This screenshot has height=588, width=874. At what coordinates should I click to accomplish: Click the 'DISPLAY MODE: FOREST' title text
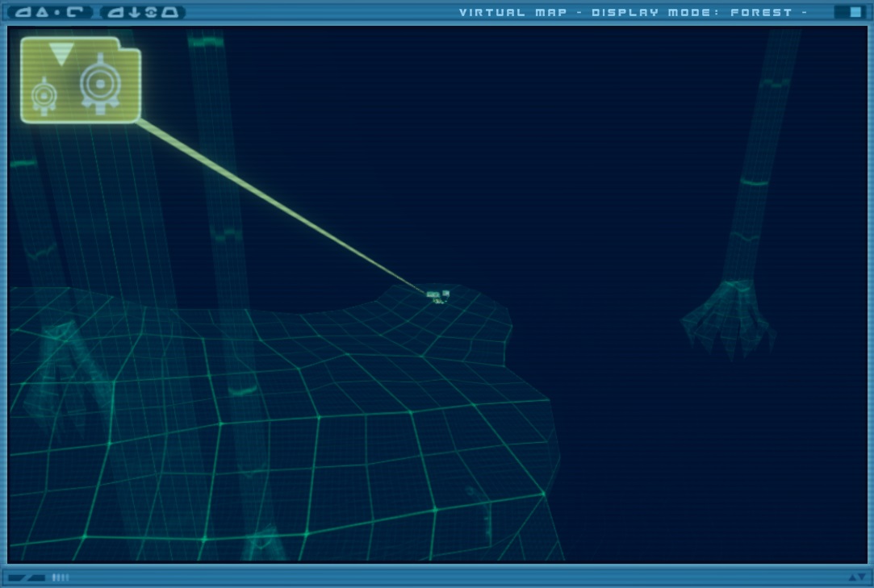pyautogui.click(x=692, y=12)
